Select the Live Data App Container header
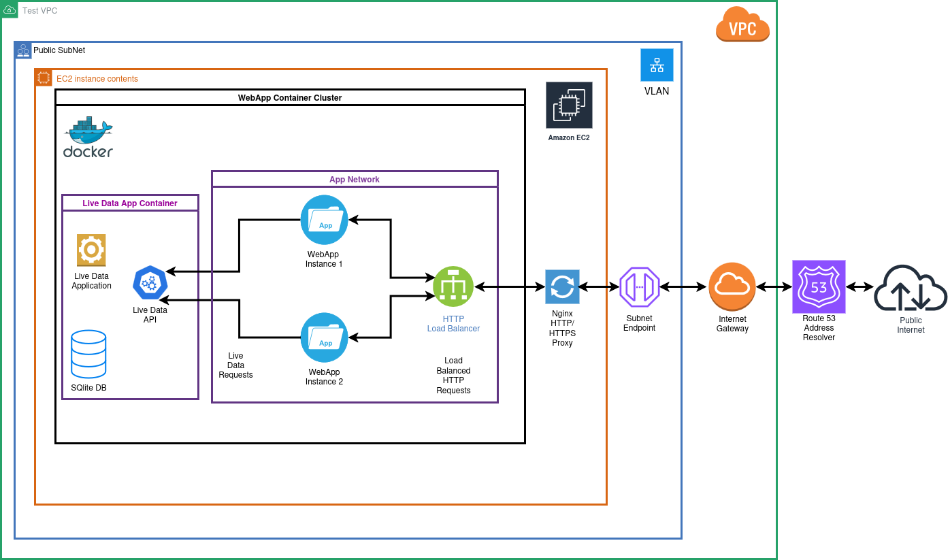This screenshot has height=560, width=950. tap(130, 203)
